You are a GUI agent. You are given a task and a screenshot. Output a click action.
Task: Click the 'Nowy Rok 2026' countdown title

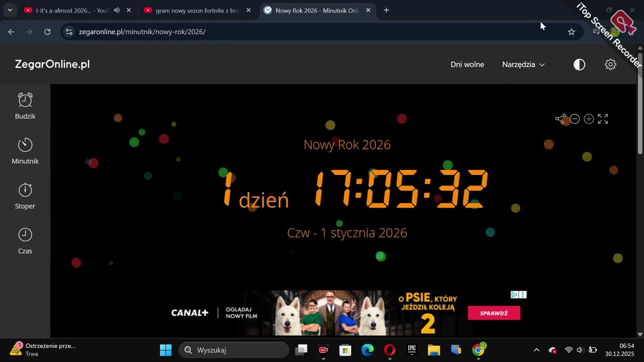[347, 145]
